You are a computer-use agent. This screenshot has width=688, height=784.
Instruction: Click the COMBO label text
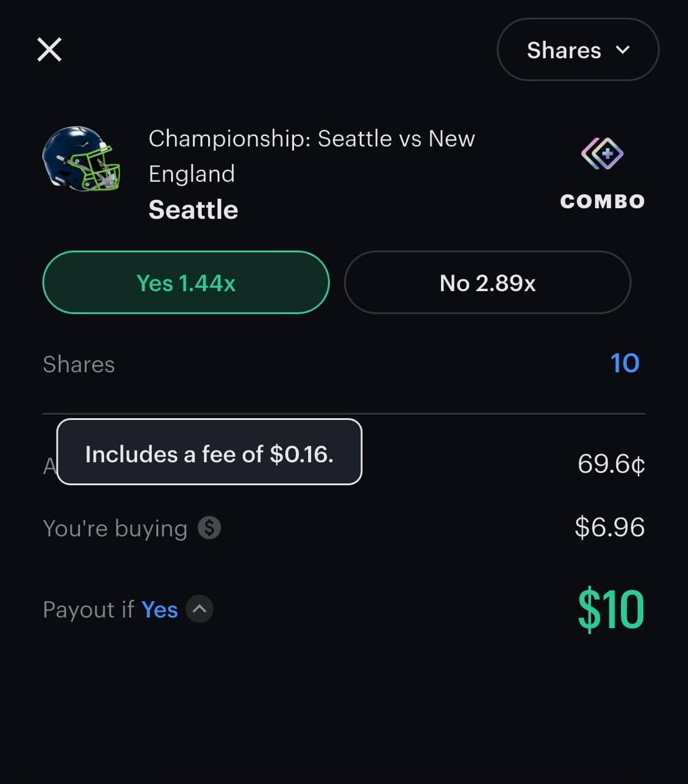pyautogui.click(x=602, y=201)
